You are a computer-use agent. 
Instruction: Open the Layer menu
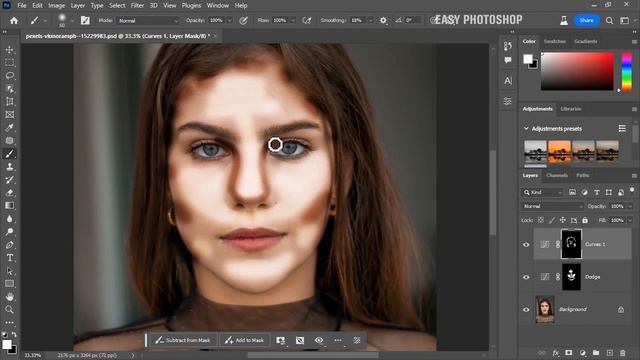(x=78, y=6)
